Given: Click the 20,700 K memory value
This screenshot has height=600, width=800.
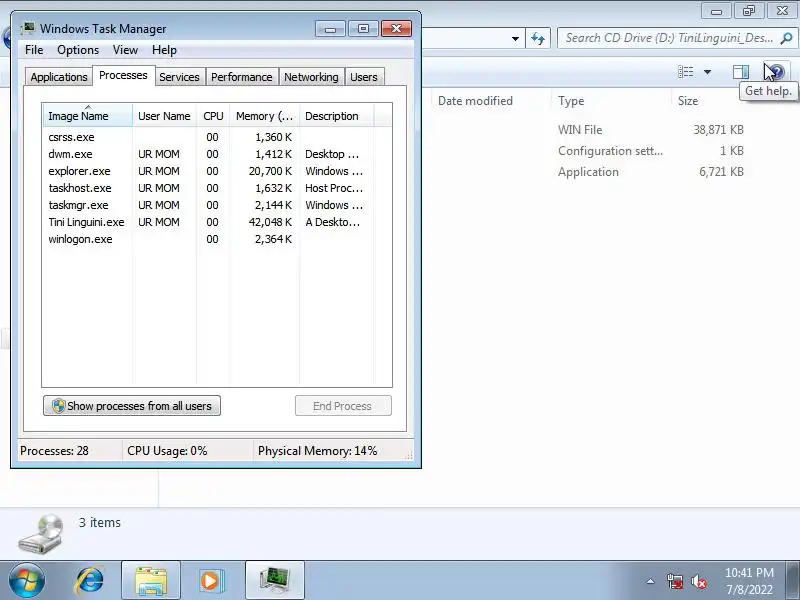Looking at the screenshot, I should point(270,171).
